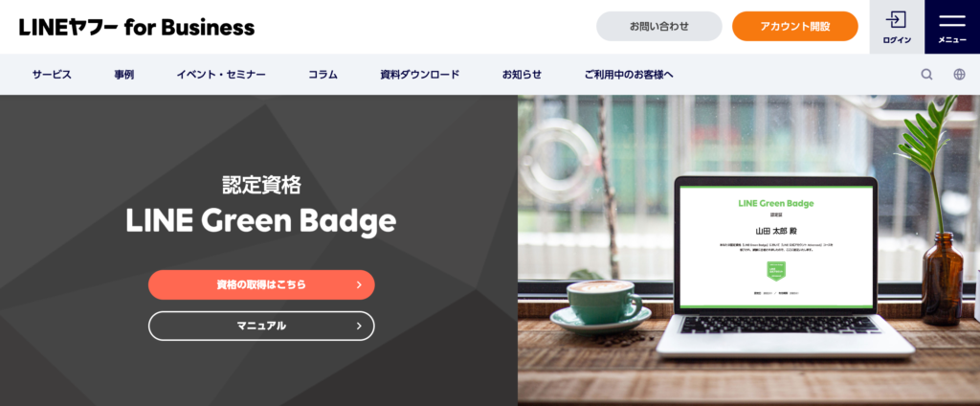Image resolution: width=980 pixels, height=406 pixels.
Task: Open the hamburger menu icon
Action: pyautogui.click(x=952, y=20)
